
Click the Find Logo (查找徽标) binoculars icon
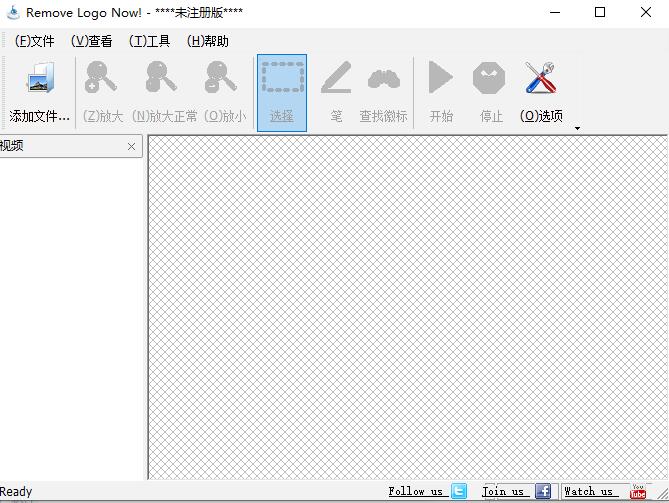pyautogui.click(x=384, y=79)
